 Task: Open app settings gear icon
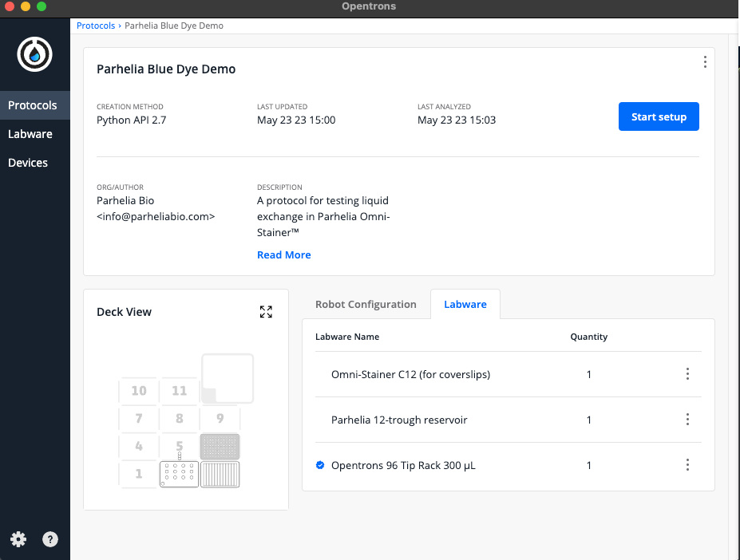coord(18,539)
